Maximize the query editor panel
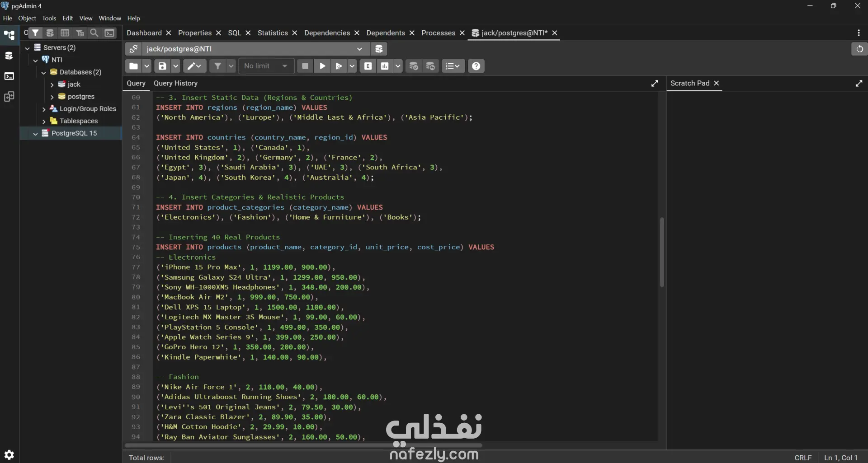The width and height of the screenshot is (868, 463). [x=655, y=84]
